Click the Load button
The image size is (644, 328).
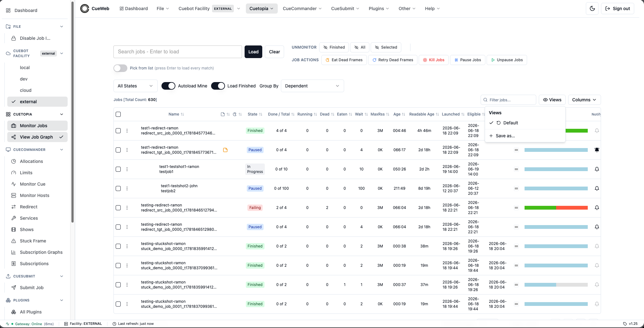253,52
